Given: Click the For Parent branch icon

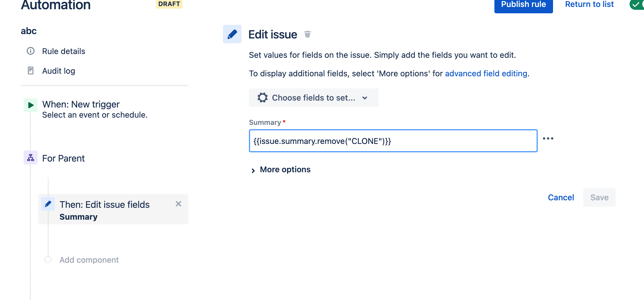Looking at the screenshot, I should (30, 158).
